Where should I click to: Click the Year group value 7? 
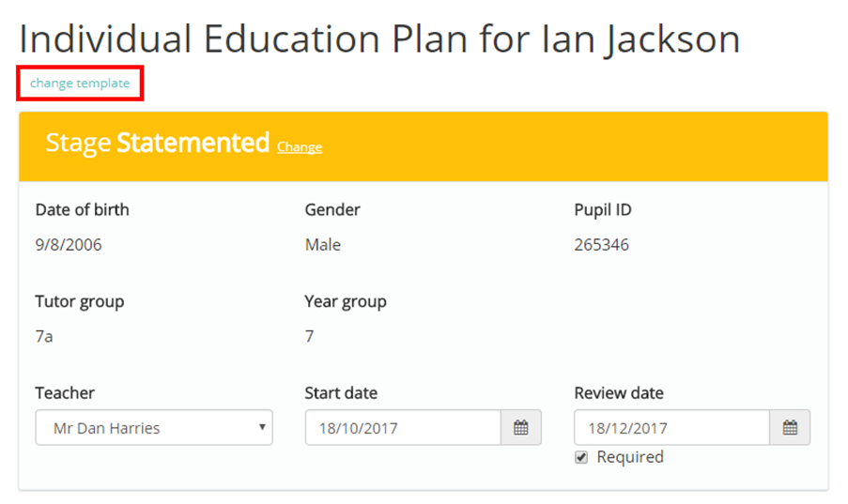click(x=309, y=336)
